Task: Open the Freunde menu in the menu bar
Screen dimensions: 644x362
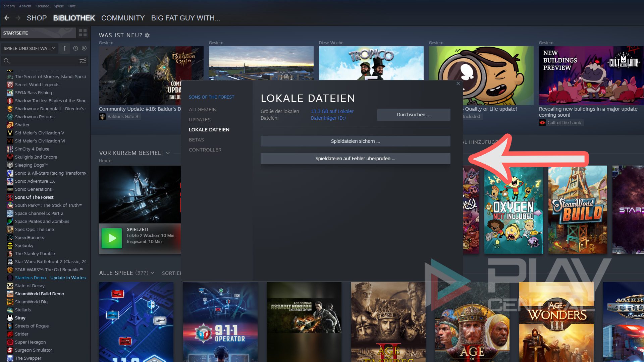Action: [42, 6]
